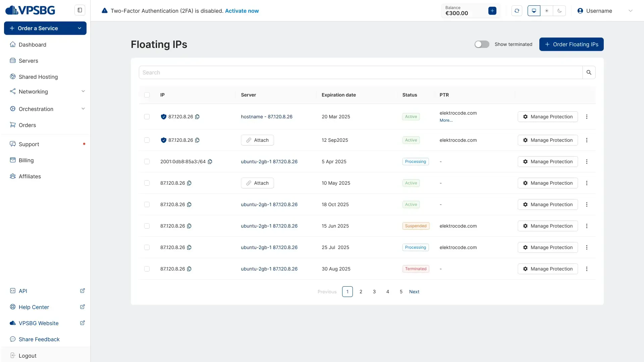The width and height of the screenshot is (644, 362).
Task: Add funds with balance plus icon
Action: pos(492,11)
